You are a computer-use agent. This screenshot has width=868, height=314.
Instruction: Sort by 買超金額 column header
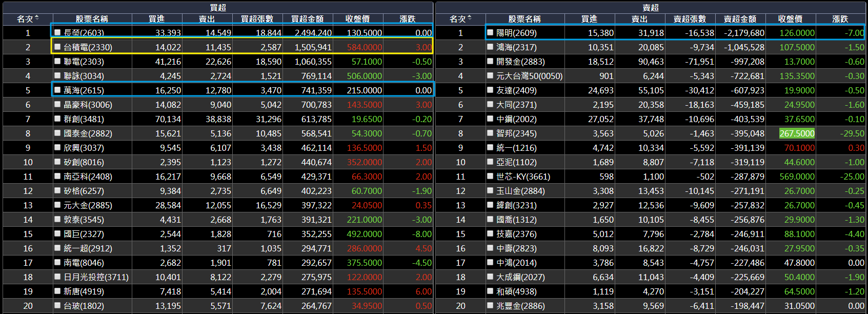click(x=307, y=19)
